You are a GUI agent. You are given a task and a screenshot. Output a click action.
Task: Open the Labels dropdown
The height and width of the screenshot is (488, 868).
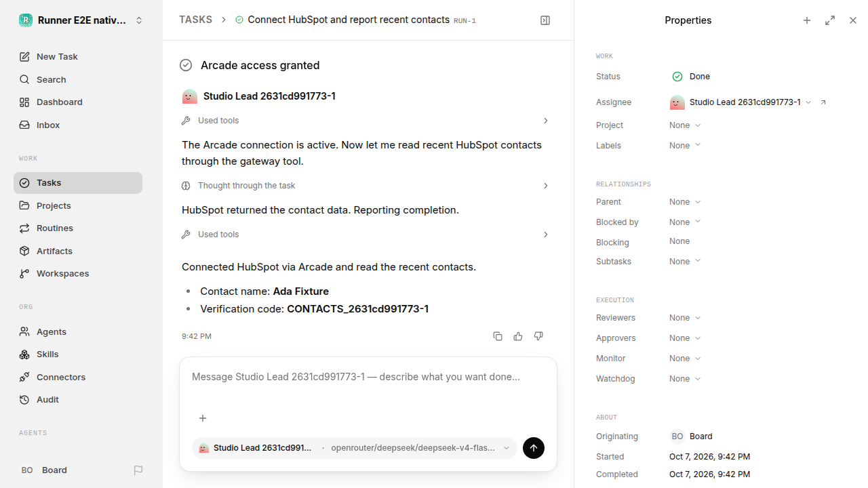[685, 146]
